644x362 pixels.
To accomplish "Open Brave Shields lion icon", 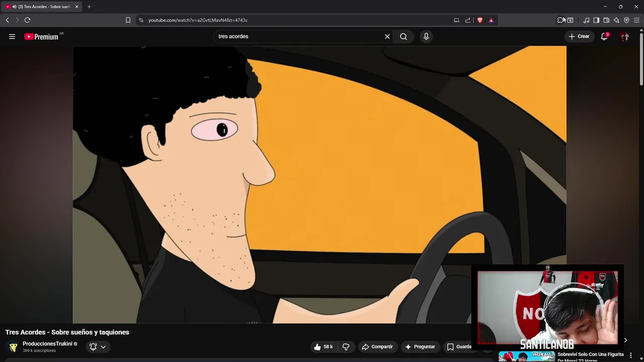I will [480, 20].
